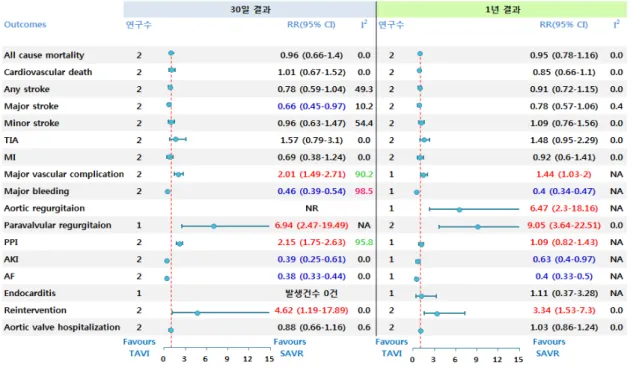Click red value '2.15 (1.75-2.63)'
Viewport: 633px width, 368px height.
311,242
